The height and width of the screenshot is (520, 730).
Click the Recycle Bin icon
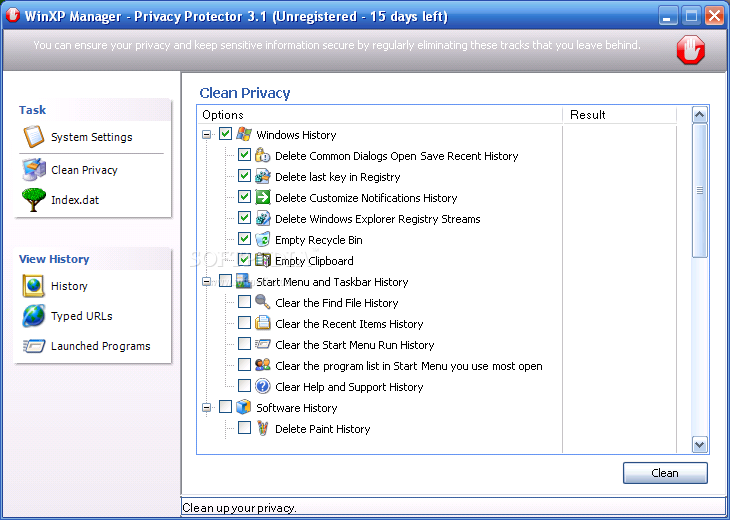pyautogui.click(x=263, y=239)
